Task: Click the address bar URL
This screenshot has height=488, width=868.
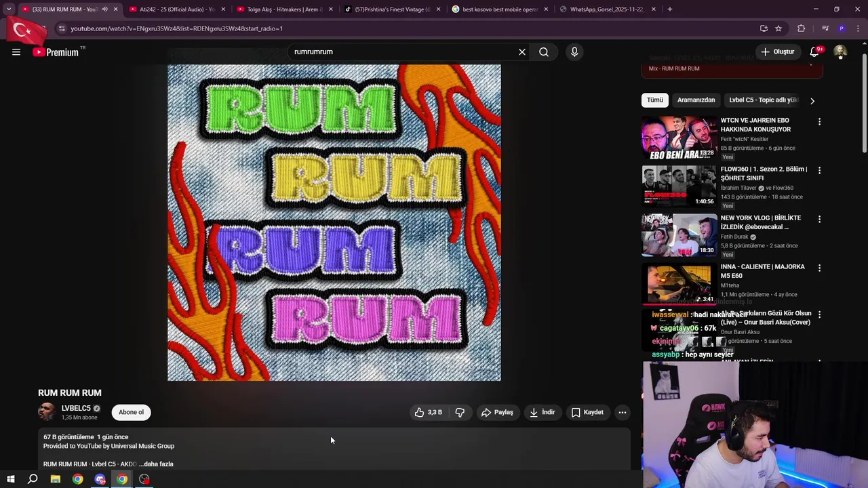Action: (176, 28)
